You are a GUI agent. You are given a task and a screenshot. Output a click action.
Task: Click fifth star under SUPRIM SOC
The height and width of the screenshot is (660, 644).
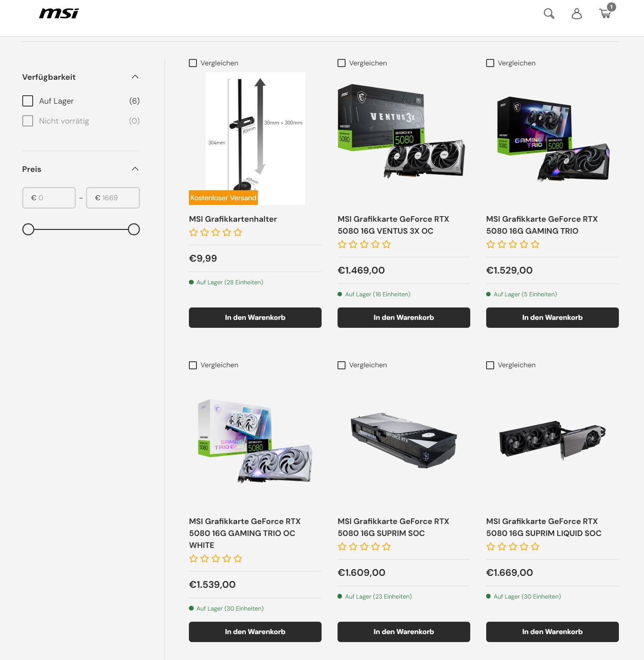(x=387, y=547)
